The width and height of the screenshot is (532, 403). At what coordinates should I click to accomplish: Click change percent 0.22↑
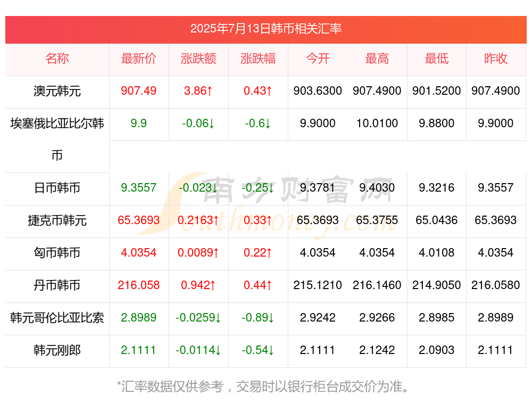click(258, 252)
